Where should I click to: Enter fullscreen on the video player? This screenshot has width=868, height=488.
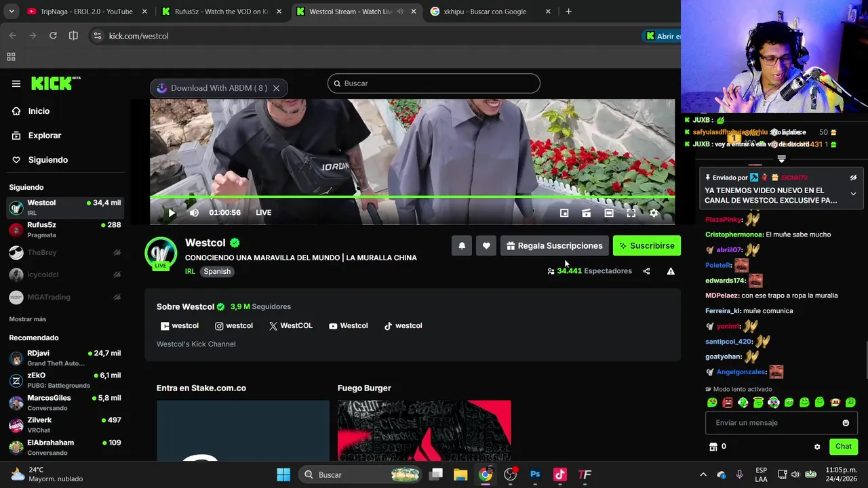(x=631, y=213)
